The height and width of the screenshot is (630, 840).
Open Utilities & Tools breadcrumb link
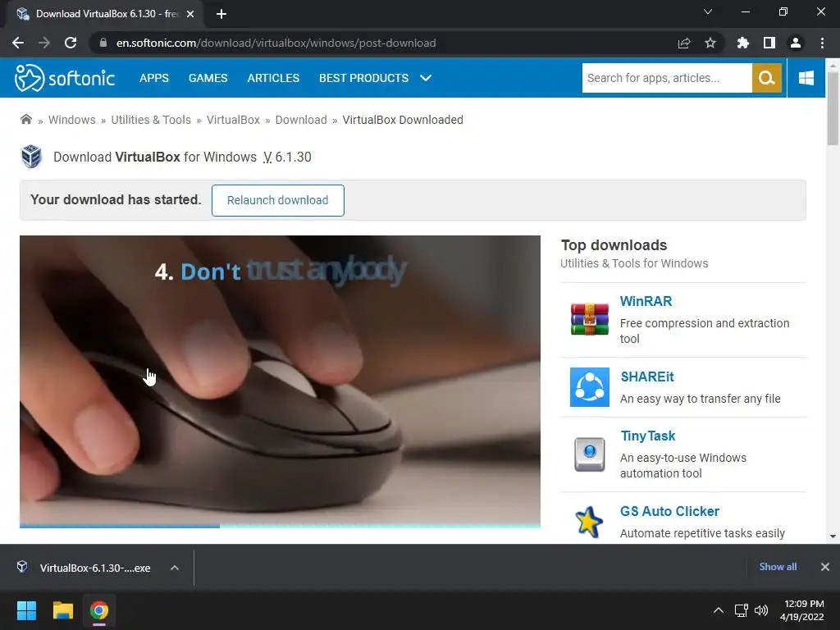(151, 120)
